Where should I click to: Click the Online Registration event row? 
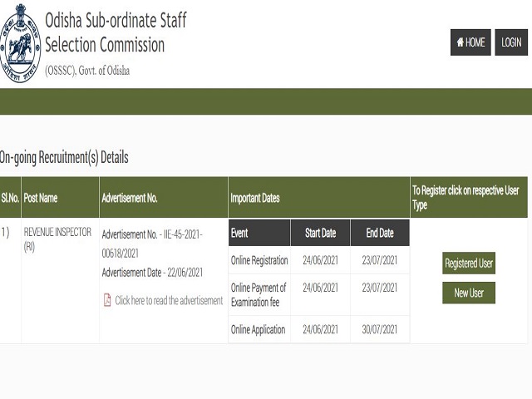[319, 260]
